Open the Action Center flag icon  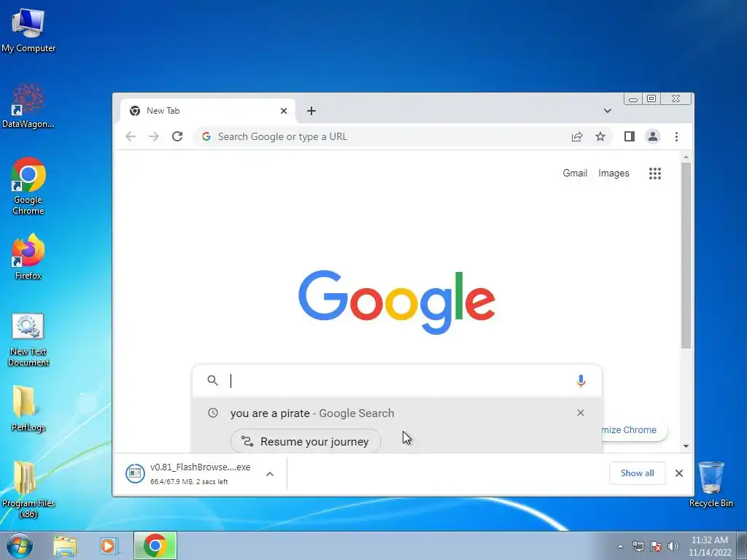pos(656,546)
